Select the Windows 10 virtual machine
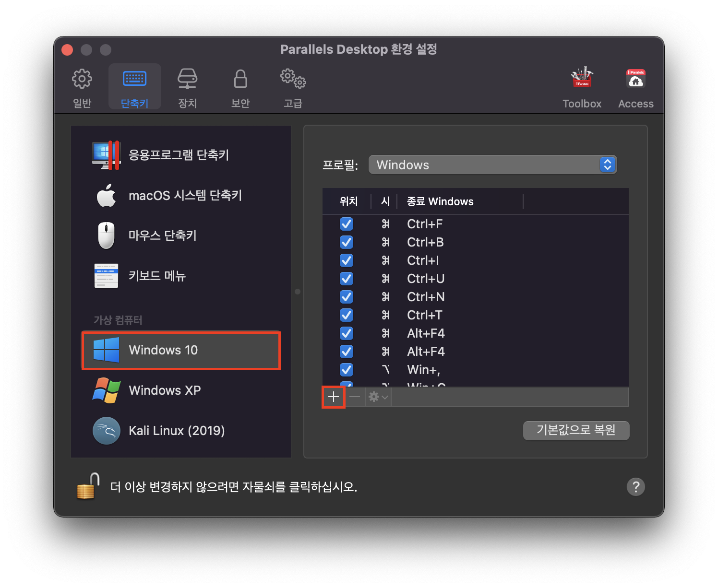 click(181, 350)
